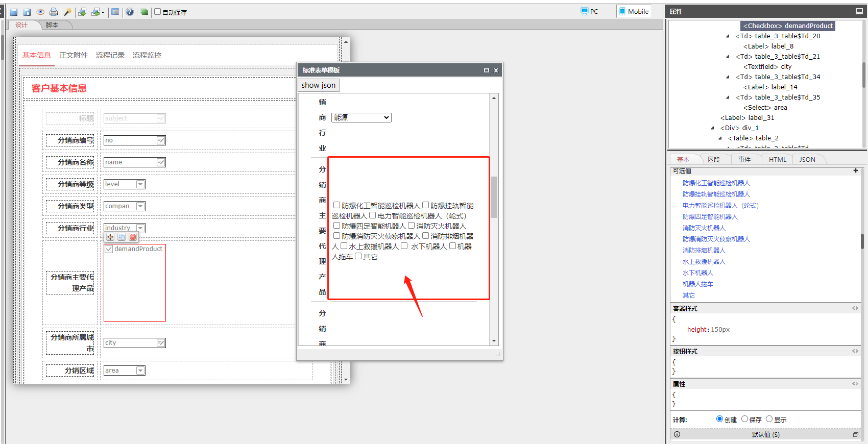
Task: Click the help question mark icon
Action: click(130, 12)
